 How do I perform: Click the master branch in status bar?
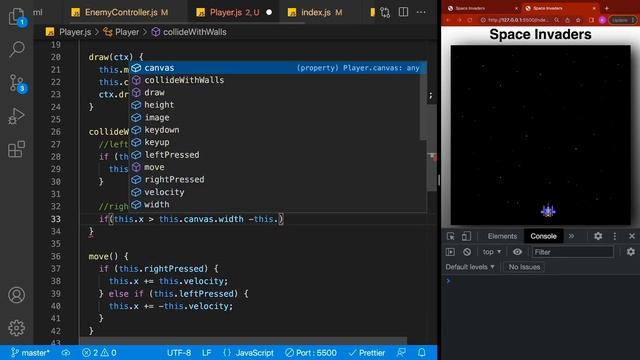pos(31,353)
